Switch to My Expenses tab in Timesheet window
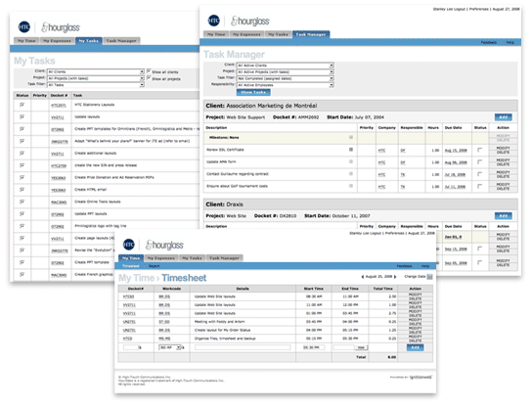Image resolution: width=532 pixels, height=408 pixels. point(161,258)
